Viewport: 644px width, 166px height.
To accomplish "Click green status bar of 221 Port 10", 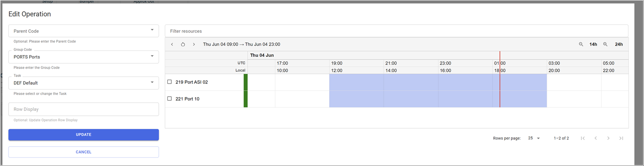I will (246, 99).
